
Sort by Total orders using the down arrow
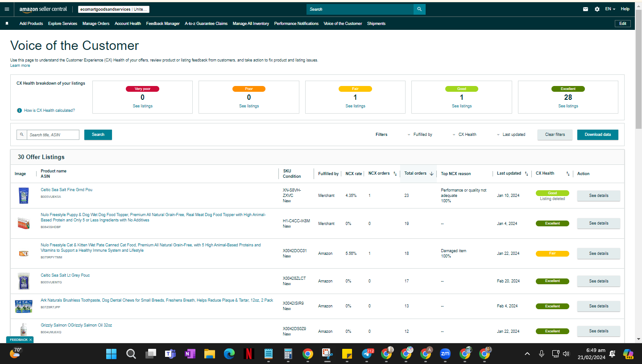pos(431,174)
